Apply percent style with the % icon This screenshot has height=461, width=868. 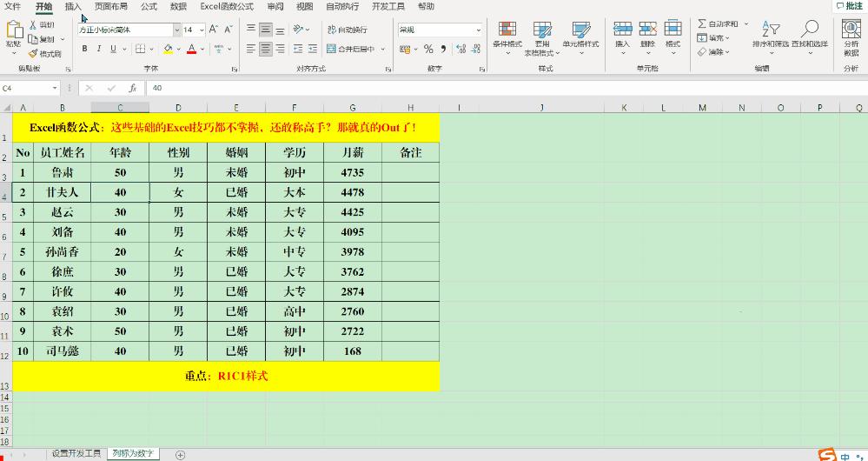tap(428, 50)
